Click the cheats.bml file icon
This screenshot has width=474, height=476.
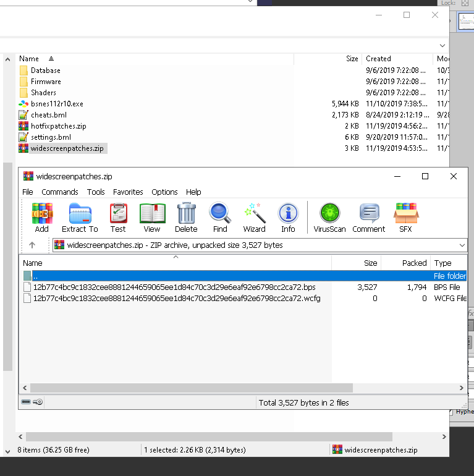click(x=23, y=115)
